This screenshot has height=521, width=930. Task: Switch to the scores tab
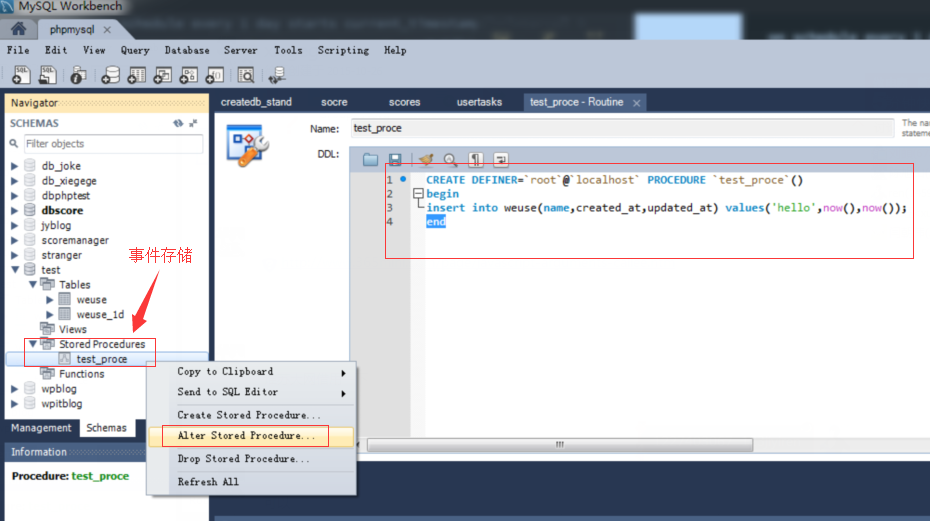405,102
